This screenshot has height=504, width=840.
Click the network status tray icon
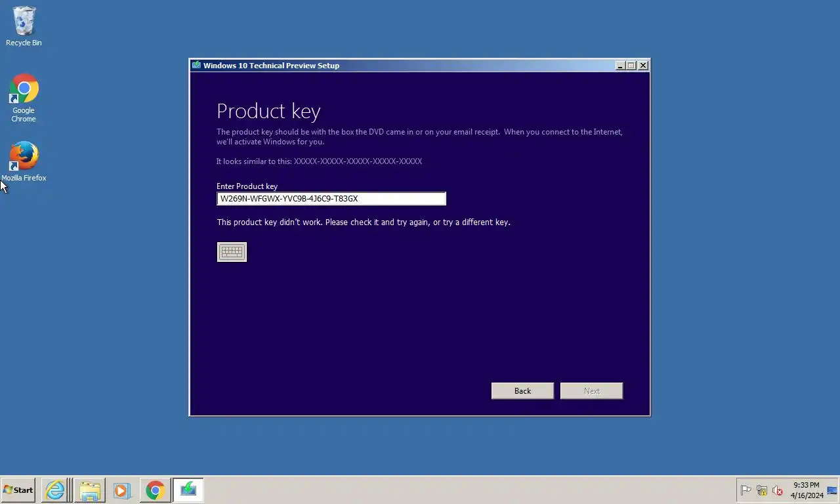click(762, 490)
